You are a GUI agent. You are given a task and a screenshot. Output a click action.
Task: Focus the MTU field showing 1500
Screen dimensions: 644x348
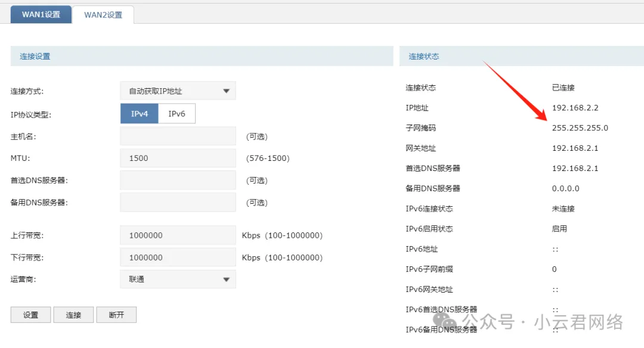pyautogui.click(x=178, y=159)
